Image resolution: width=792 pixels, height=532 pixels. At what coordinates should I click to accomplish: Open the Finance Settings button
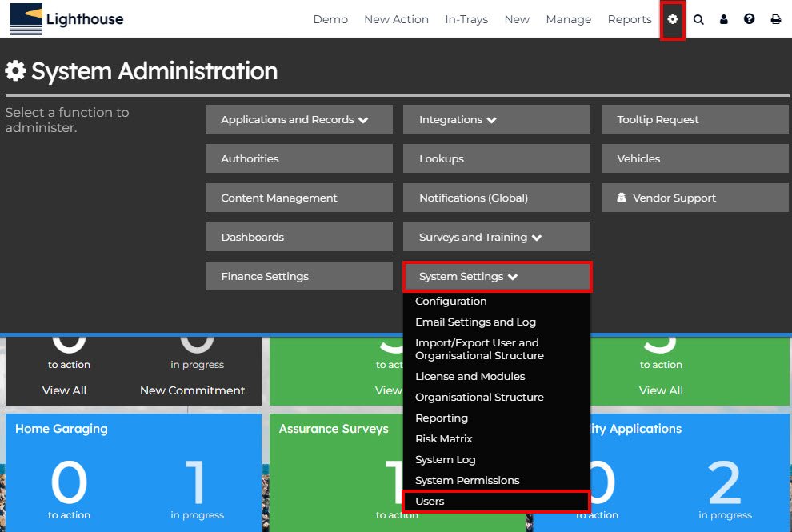pyautogui.click(x=298, y=276)
